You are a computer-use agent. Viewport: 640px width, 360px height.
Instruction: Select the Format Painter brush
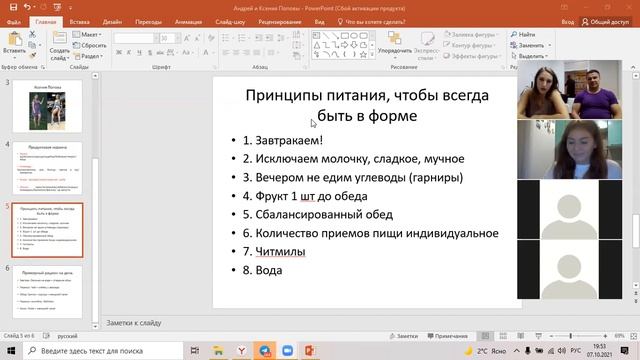tap(33, 55)
